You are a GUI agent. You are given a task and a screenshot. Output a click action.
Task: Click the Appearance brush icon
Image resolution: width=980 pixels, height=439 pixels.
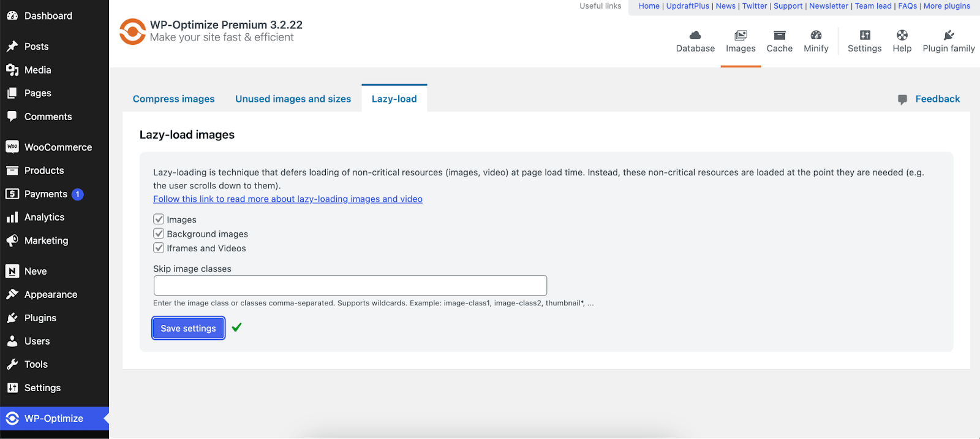(12, 294)
